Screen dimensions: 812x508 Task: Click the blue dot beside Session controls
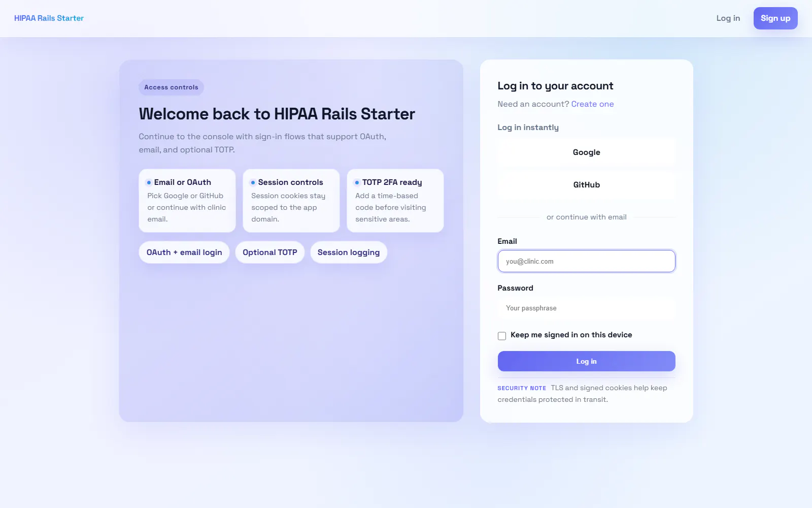(253, 182)
